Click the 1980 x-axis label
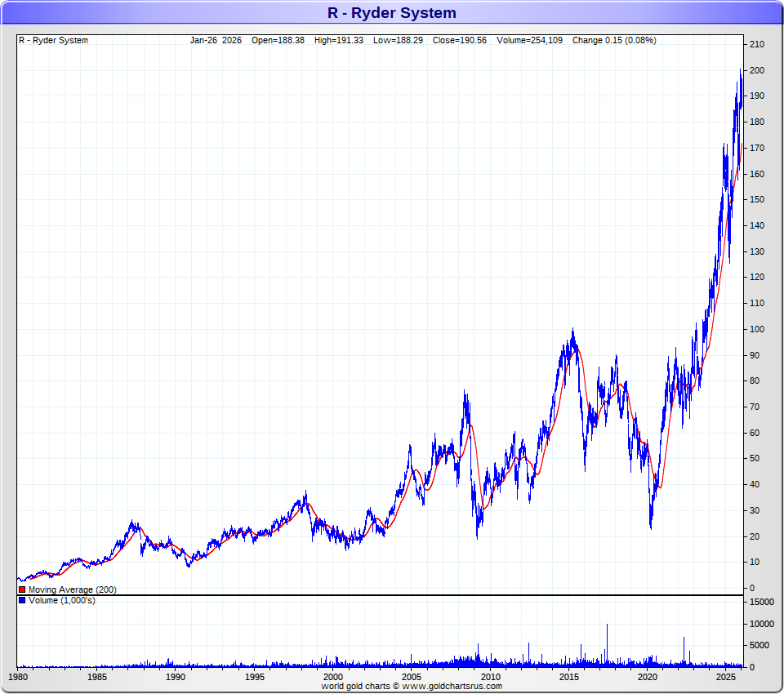784x694 pixels. (x=18, y=677)
